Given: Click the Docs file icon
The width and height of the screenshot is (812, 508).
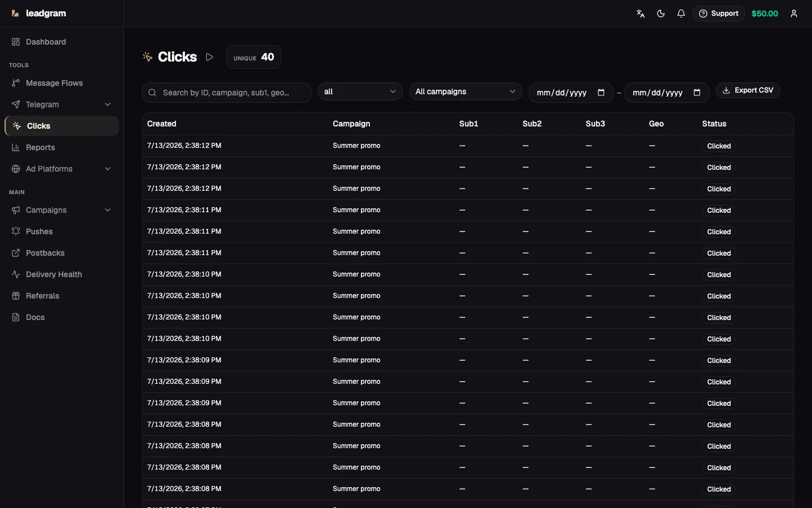Looking at the screenshot, I should click(x=16, y=317).
